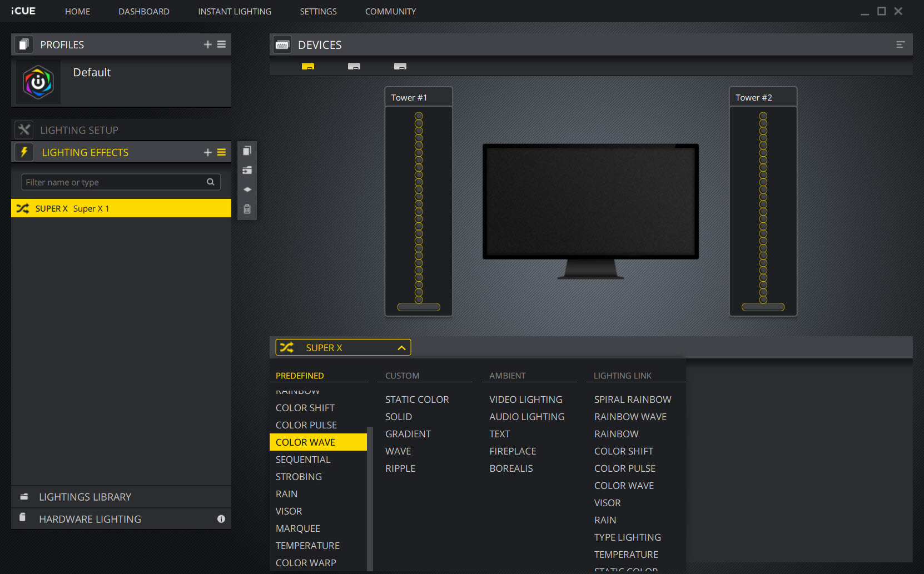
Task: Click the save to library icon
Action: [x=247, y=170]
